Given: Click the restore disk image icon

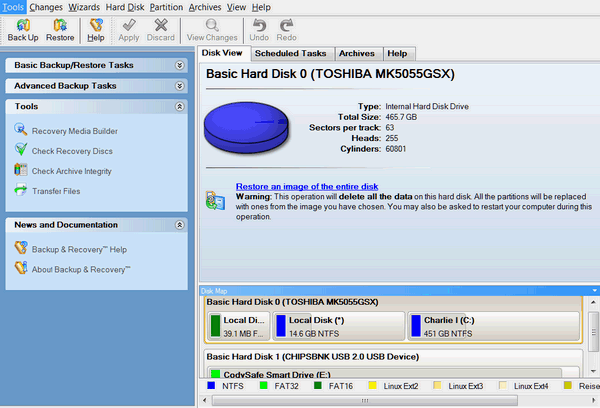Looking at the screenshot, I should pos(215,201).
